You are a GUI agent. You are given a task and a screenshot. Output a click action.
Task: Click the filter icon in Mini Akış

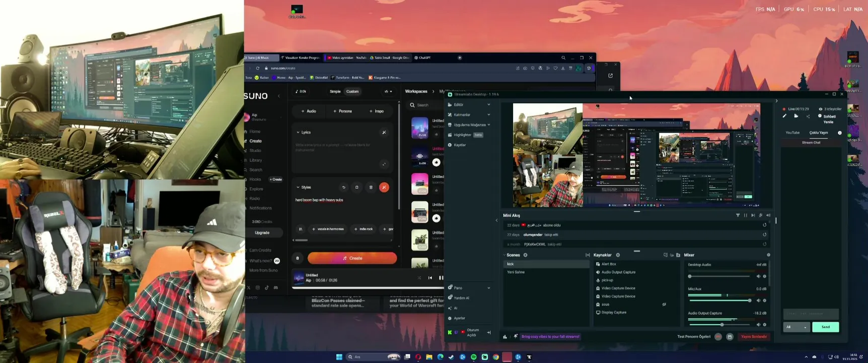(738, 215)
